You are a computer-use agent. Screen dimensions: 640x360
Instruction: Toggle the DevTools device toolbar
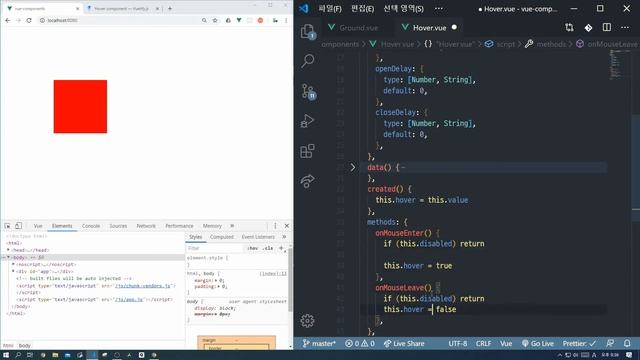click(x=18, y=226)
